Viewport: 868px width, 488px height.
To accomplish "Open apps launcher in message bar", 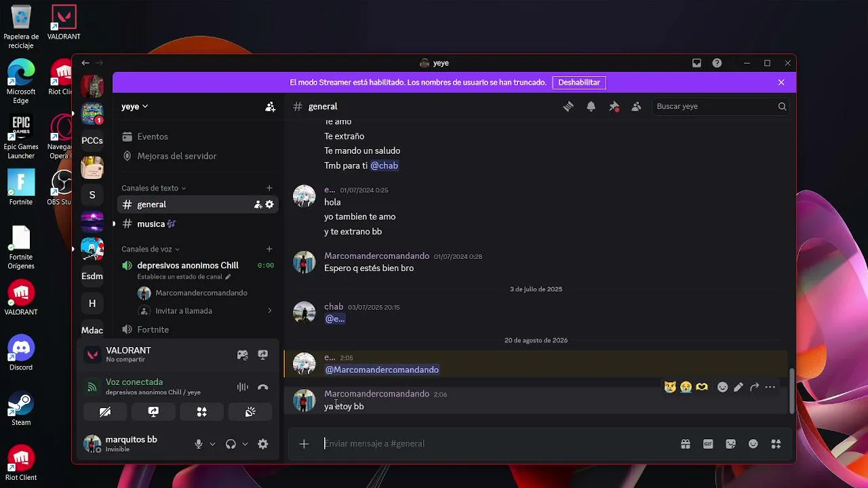I will pyautogui.click(x=776, y=444).
